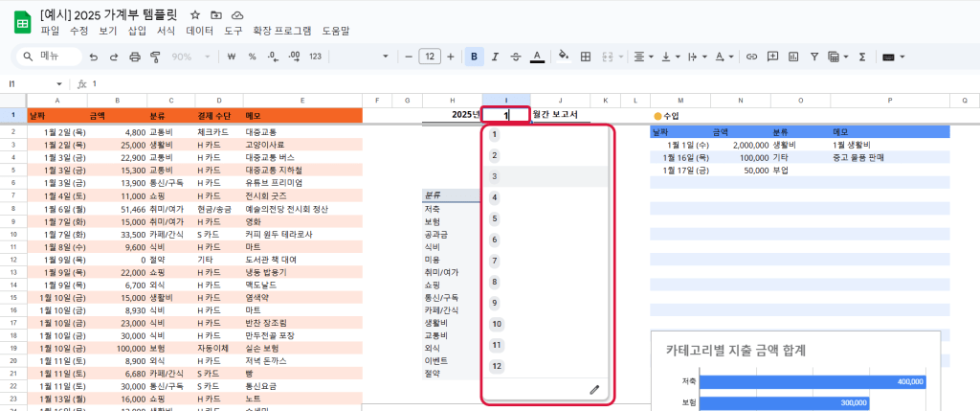Screen dimensions: 980x411
Task: Open the 삽입 menu
Action: tap(137, 31)
